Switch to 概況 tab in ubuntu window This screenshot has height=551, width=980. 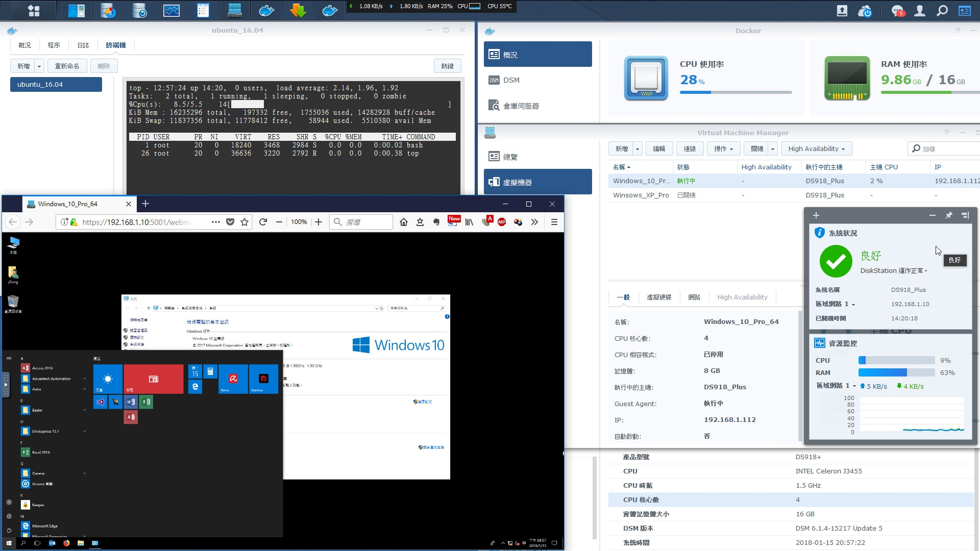(24, 45)
